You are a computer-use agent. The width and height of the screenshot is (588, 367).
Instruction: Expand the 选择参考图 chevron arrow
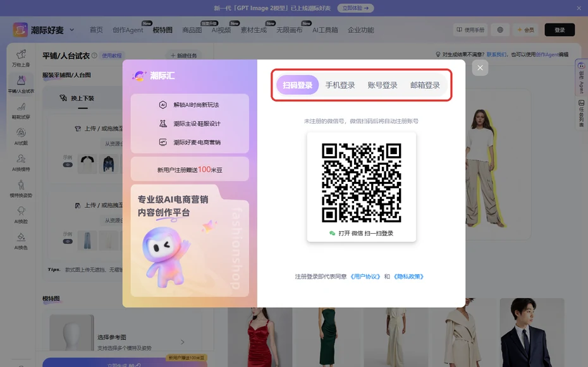point(183,342)
